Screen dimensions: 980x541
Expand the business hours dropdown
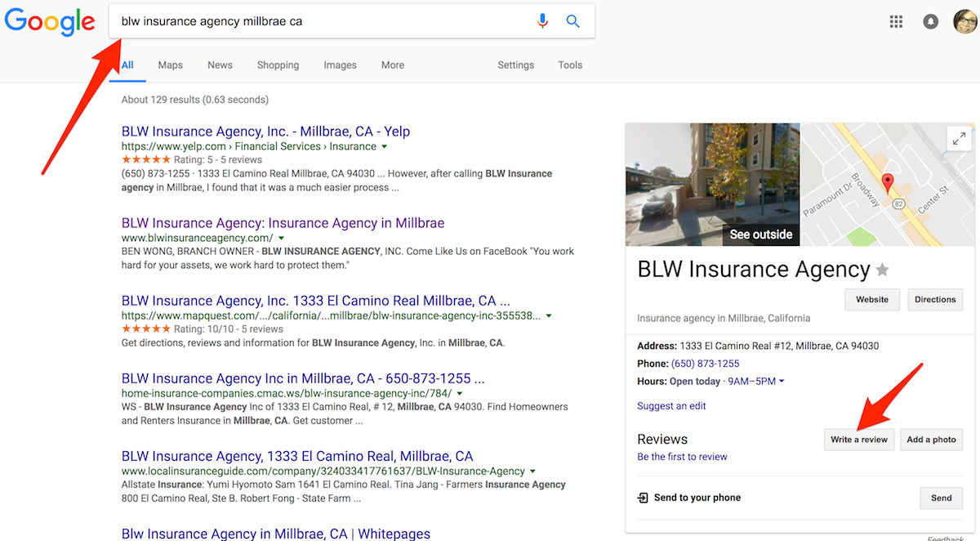pos(781,382)
